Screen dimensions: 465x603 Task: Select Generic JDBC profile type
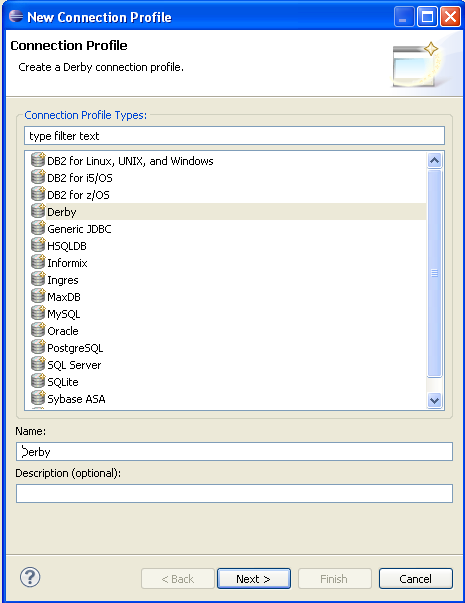point(79,229)
